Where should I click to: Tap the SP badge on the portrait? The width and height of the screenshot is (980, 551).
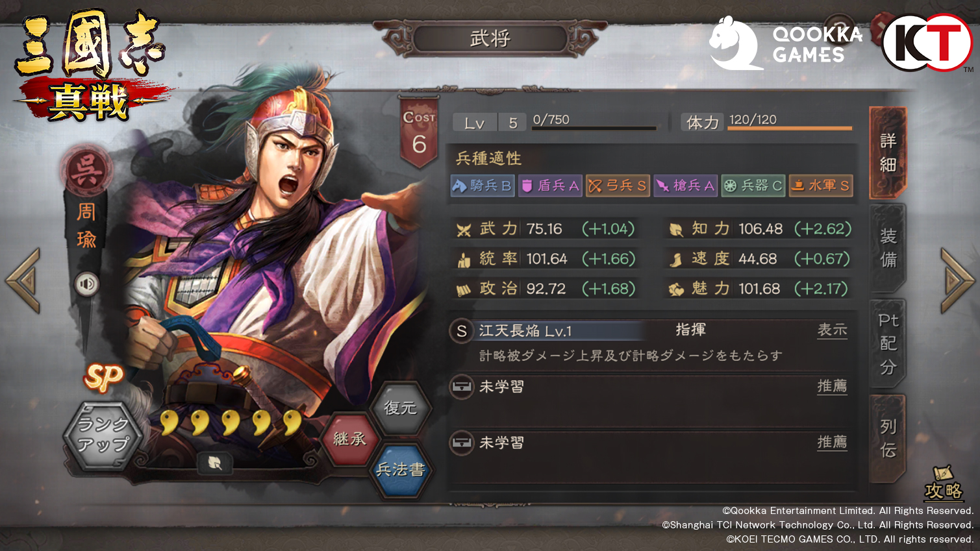coord(104,377)
